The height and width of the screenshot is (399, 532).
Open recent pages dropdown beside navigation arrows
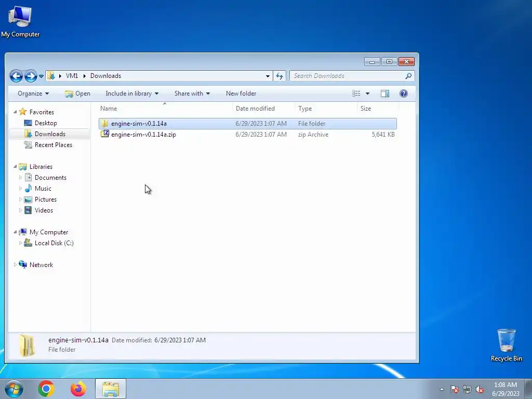(41, 76)
